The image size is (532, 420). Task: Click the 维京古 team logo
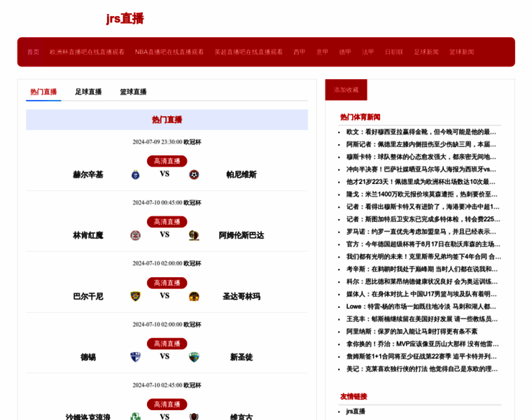(194, 416)
